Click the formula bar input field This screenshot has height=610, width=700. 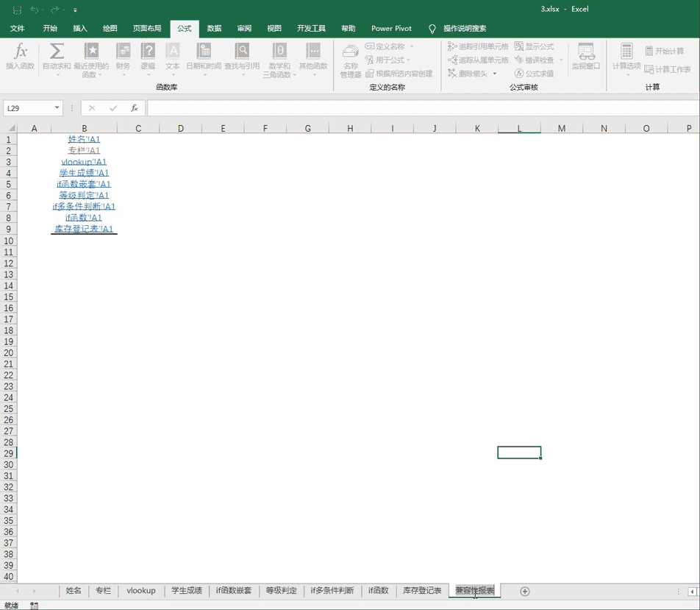click(x=424, y=107)
